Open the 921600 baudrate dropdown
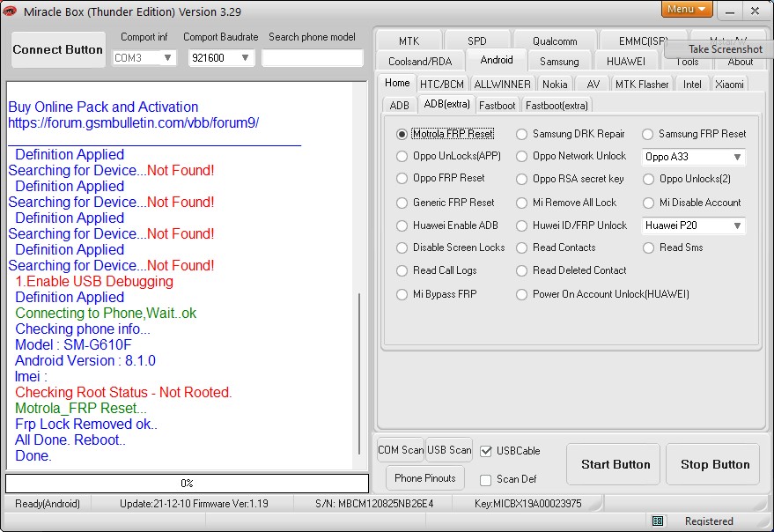This screenshot has height=532, width=774. click(221, 58)
